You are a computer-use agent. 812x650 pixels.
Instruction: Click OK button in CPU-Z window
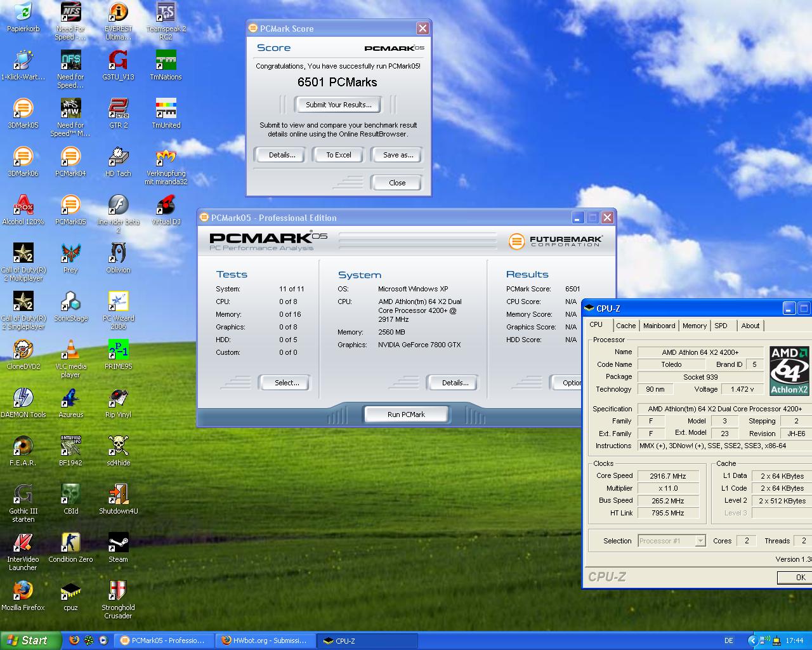pyautogui.click(x=796, y=578)
